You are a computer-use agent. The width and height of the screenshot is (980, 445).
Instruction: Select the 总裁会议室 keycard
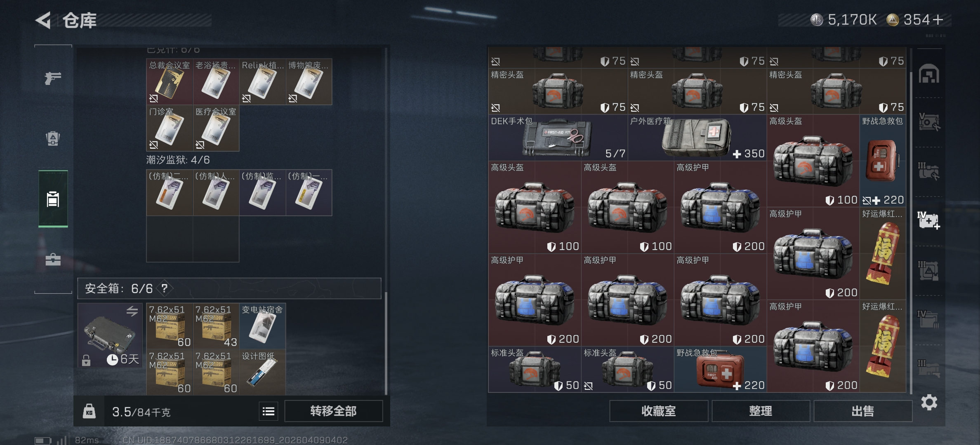170,82
